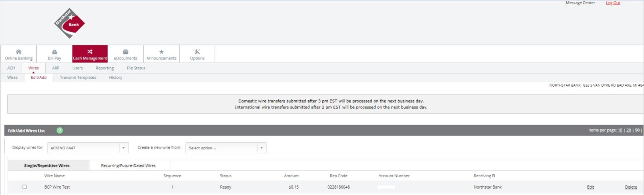
Task: Open the Online Banking home icon
Action: coord(19,52)
